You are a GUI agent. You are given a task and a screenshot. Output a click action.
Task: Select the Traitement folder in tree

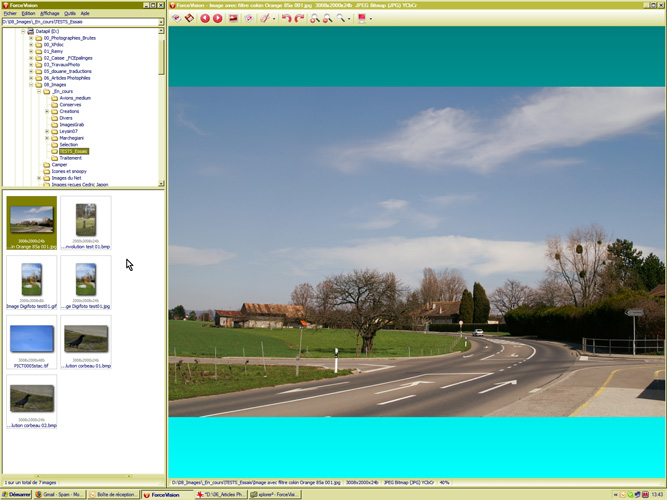(70, 158)
